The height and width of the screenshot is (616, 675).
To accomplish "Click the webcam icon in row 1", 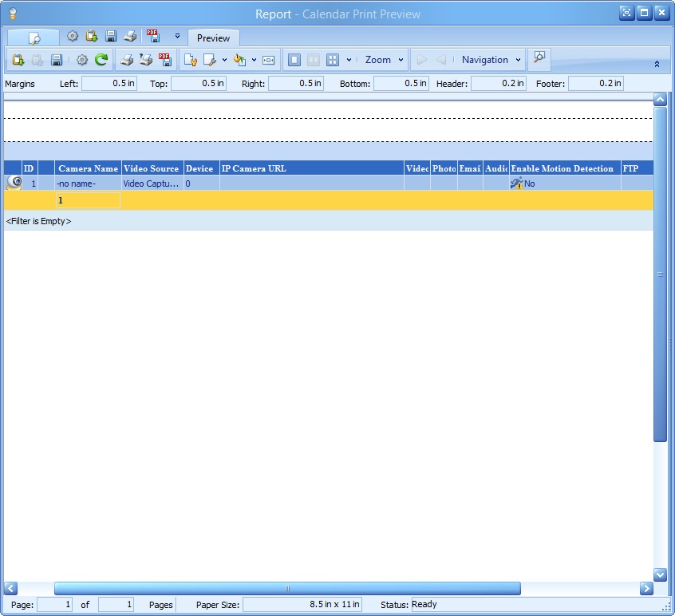I will pyautogui.click(x=14, y=183).
